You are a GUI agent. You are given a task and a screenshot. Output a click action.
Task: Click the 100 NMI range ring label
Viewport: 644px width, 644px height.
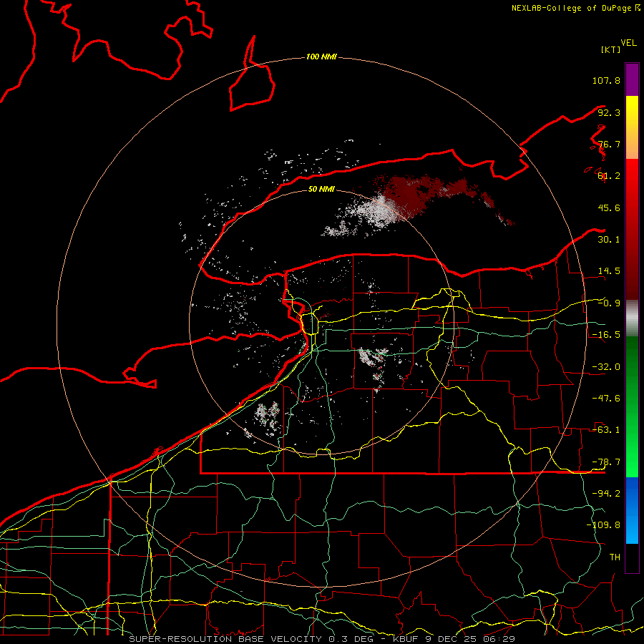(321, 57)
